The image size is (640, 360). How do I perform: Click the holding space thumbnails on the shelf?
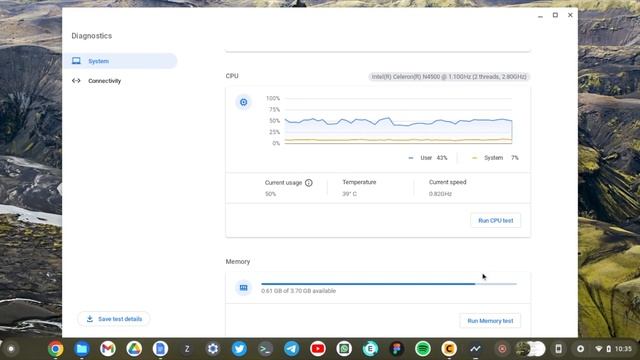coord(530,349)
